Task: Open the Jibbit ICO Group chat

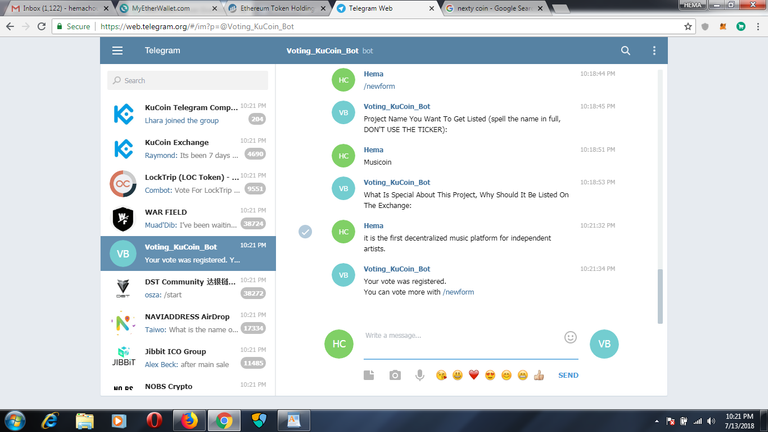Action: (x=188, y=358)
